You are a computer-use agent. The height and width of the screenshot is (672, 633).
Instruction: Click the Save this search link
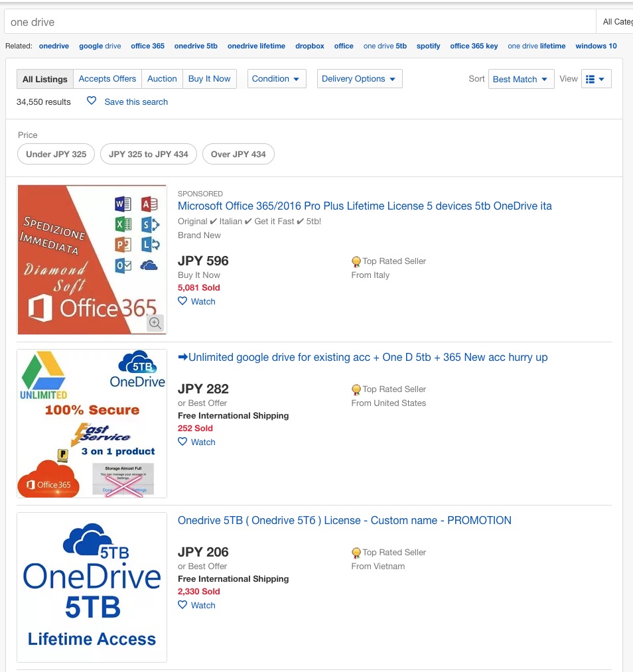click(x=136, y=102)
